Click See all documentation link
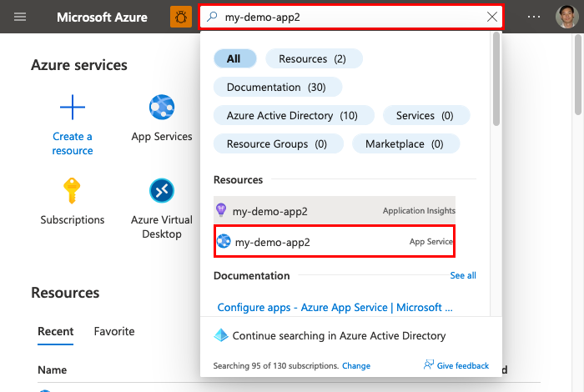584x392 pixels. pos(463,275)
